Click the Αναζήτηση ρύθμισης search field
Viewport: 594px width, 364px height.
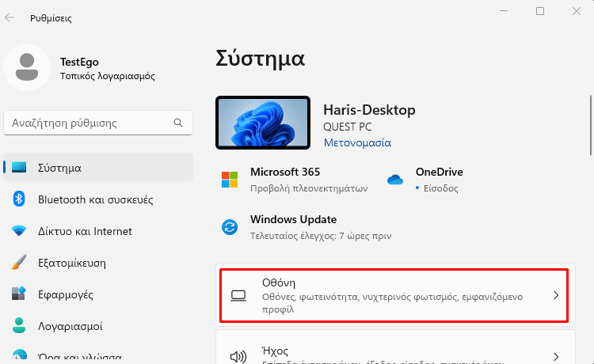98,123
